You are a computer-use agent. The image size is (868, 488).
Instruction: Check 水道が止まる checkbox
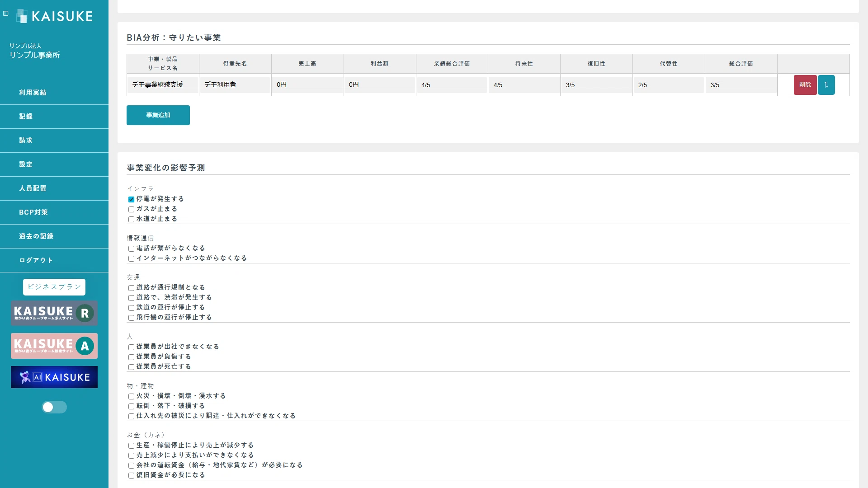click(131, 219)
